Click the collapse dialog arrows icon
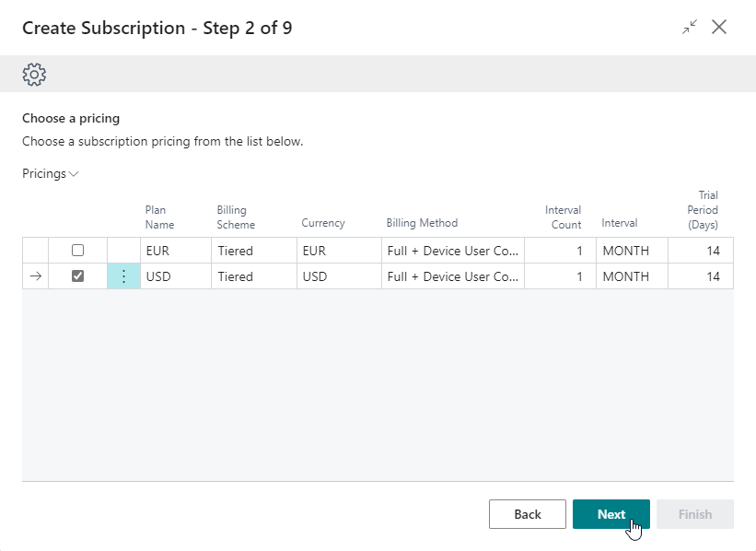756x551 pixels. tap(689, 28)
